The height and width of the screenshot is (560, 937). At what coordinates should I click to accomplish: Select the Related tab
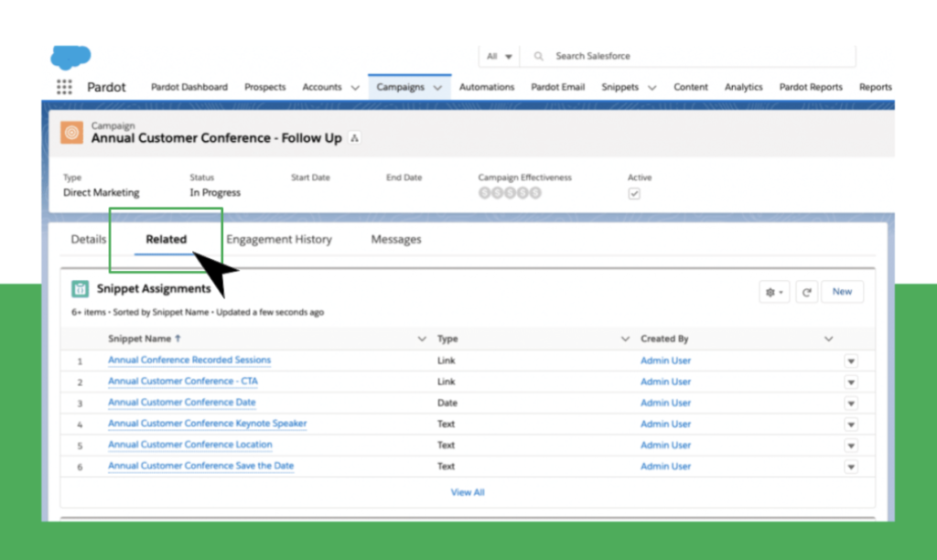click(167, 239)
